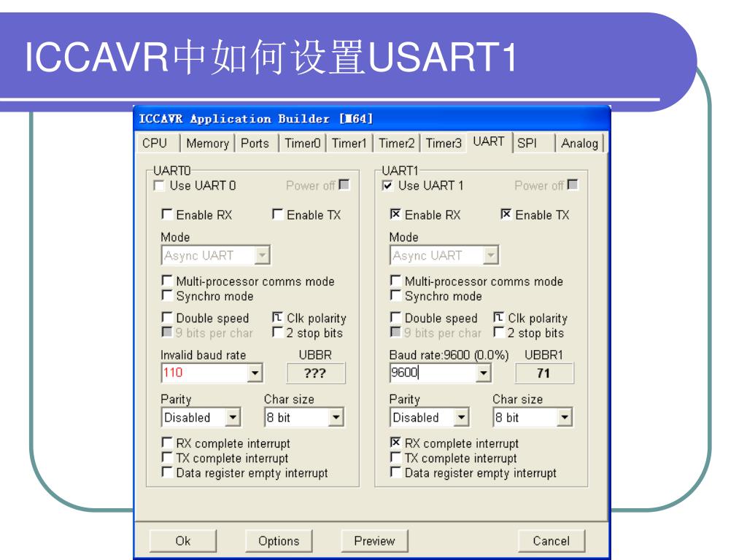Cancel the Application Builder dialog

tap(551, 541)
